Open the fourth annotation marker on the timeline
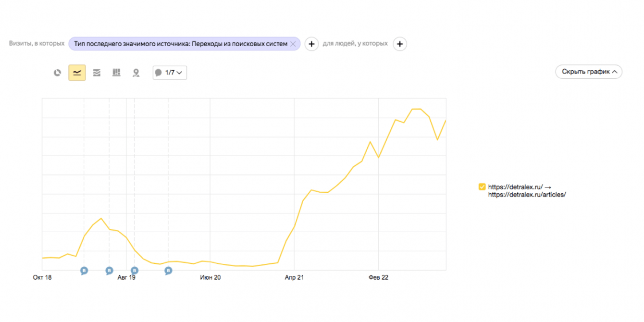 (168, 271)
